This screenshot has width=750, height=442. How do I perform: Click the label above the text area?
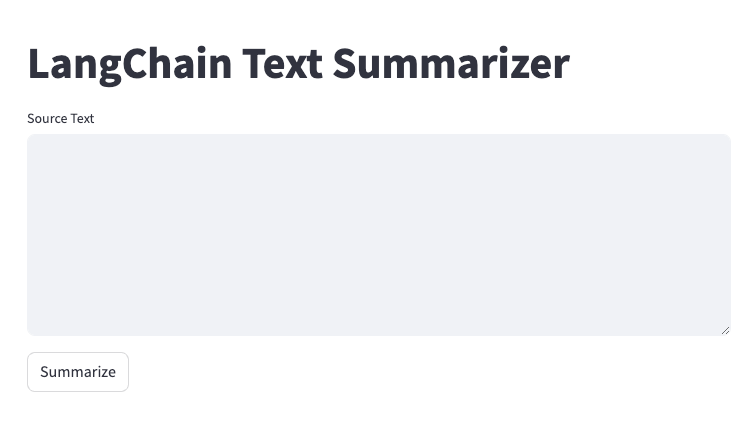[x=60, y=118]
